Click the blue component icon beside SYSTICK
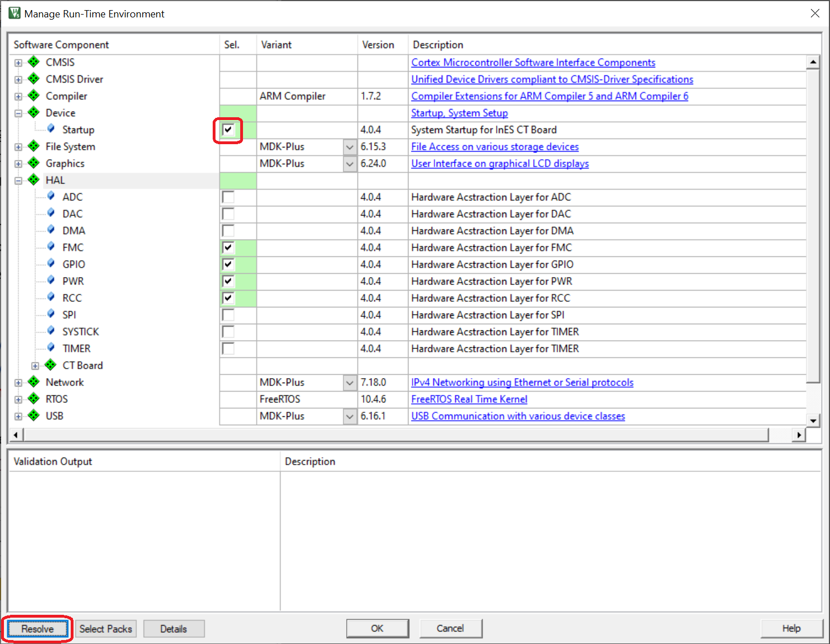Image resolution: width=830 pixels, height=644 pixels. point(51,332)
